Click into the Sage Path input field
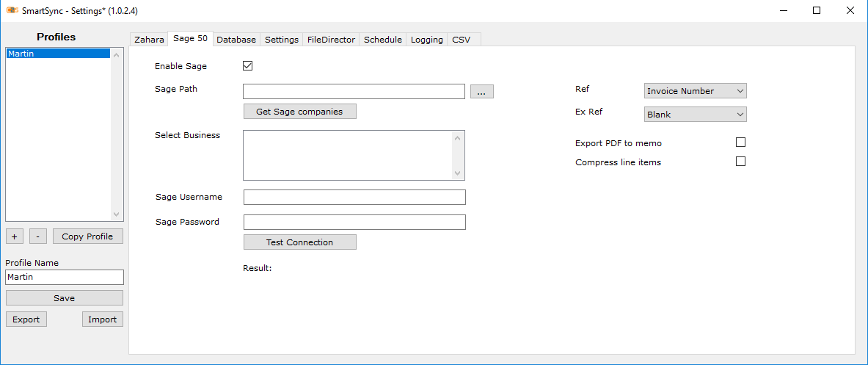Screen dimensions: 868x365 [354, 91]
